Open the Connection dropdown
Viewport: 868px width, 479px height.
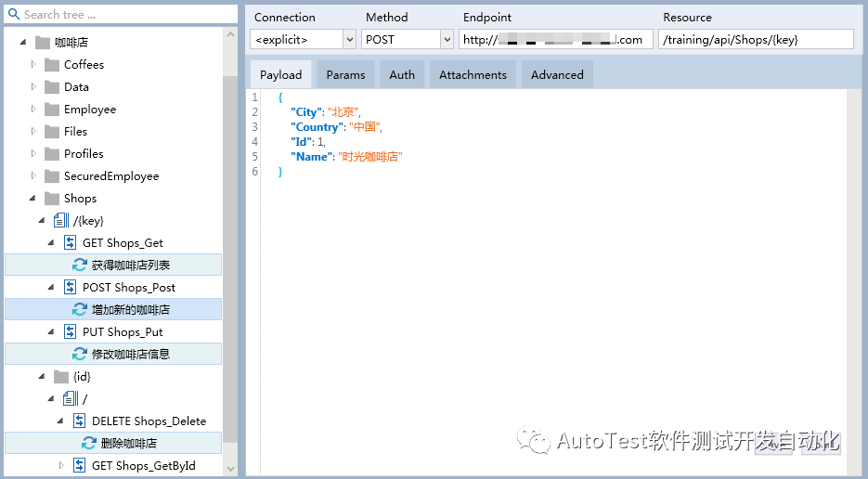point(349,39)
